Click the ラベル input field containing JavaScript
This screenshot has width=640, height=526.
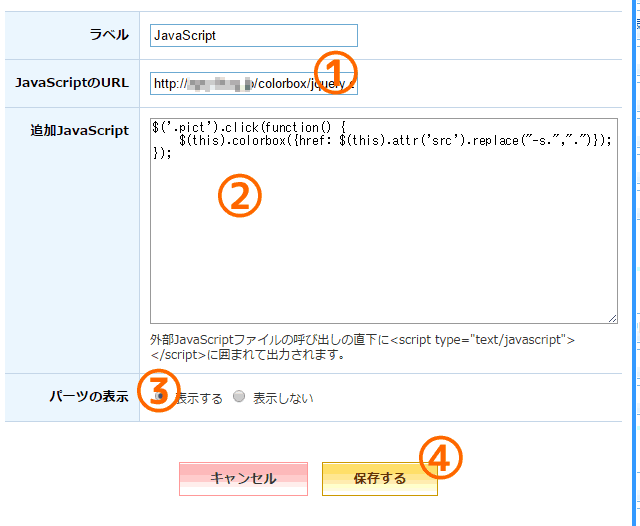(253, 36)
